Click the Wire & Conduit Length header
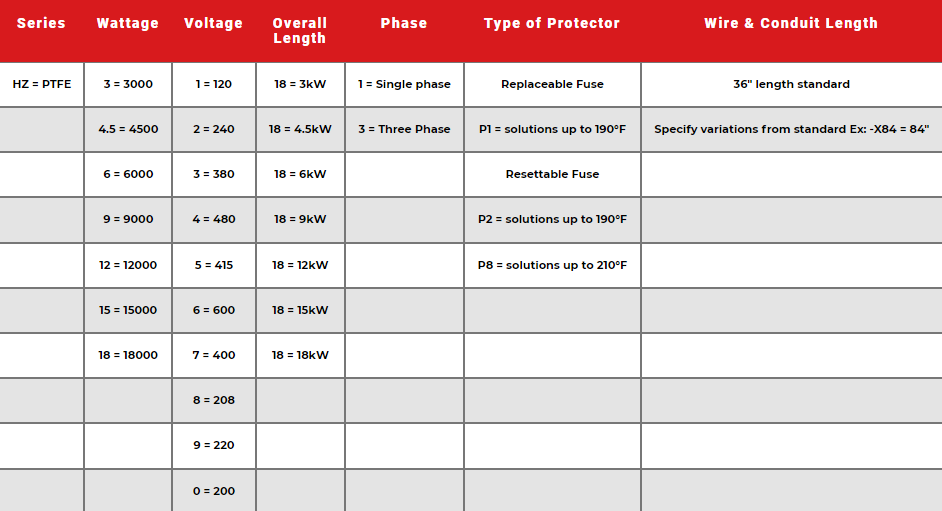942x511 pixels. [791, 23]
